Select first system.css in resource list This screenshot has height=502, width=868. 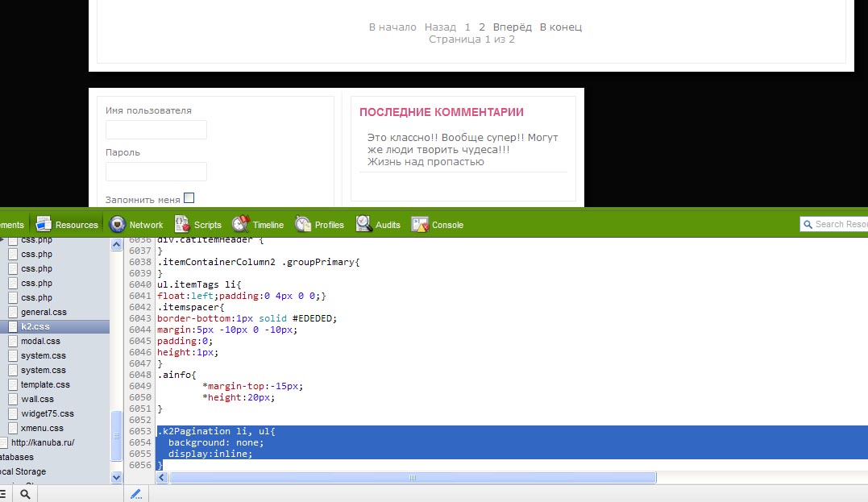[44, 355]
